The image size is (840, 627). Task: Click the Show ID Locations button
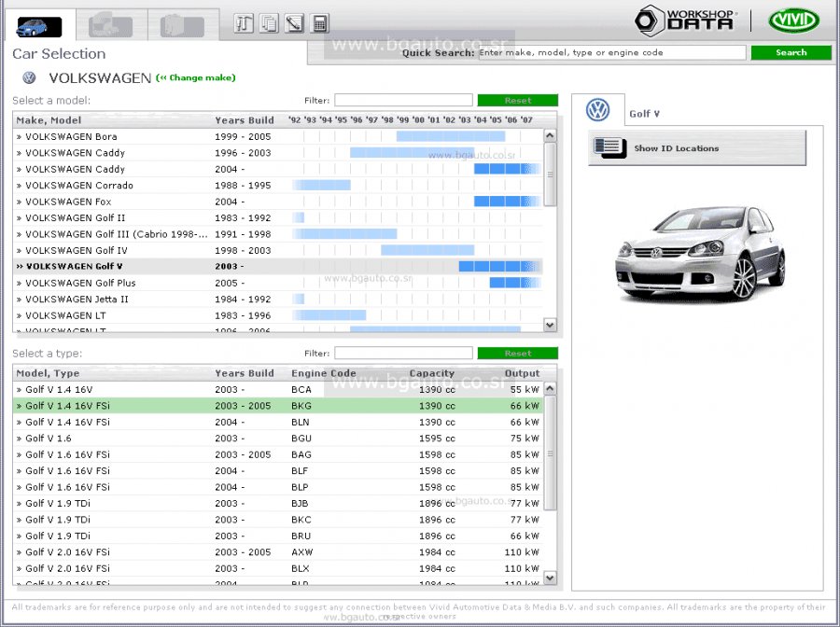(697, 147)
